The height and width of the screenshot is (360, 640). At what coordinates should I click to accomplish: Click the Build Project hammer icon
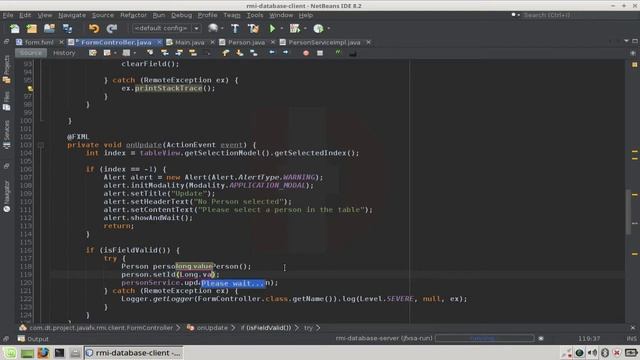click(235, 28)
